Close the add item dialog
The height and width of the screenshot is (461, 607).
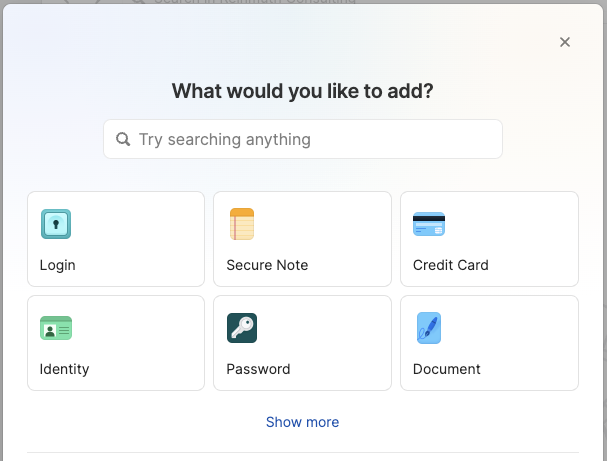point(565,42)
